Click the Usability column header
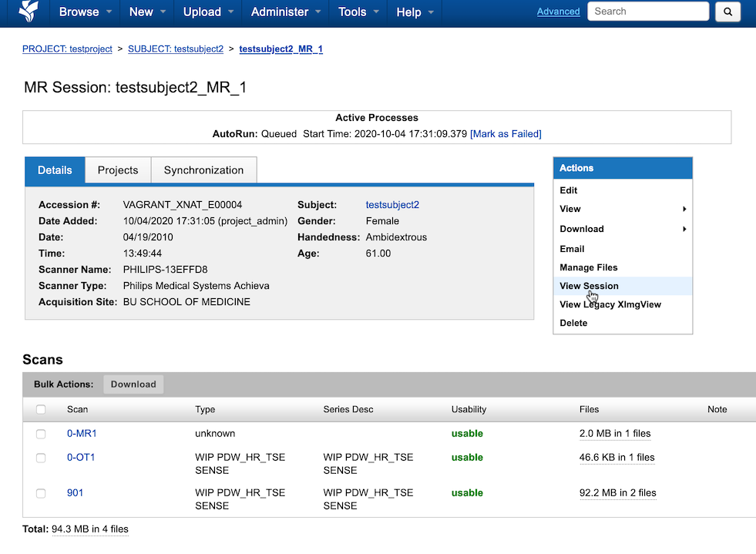The height and width of the screenshot is (554, 756). (469, 409)
